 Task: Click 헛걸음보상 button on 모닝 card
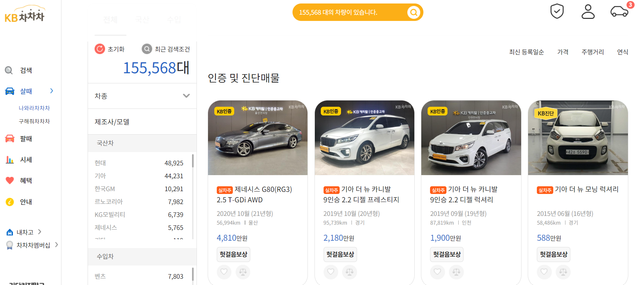click(x=554, y=254)
